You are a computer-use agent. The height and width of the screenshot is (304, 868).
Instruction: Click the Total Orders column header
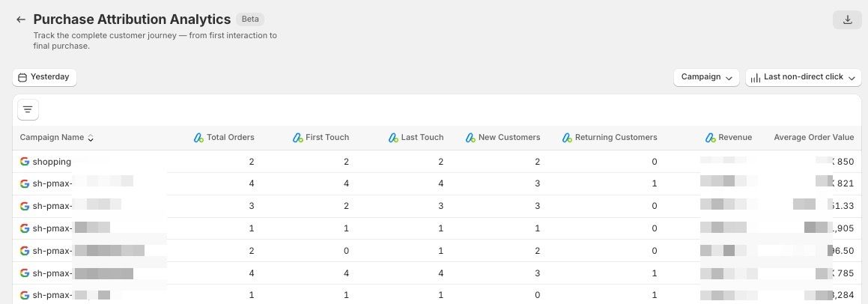tap(230, 137)
